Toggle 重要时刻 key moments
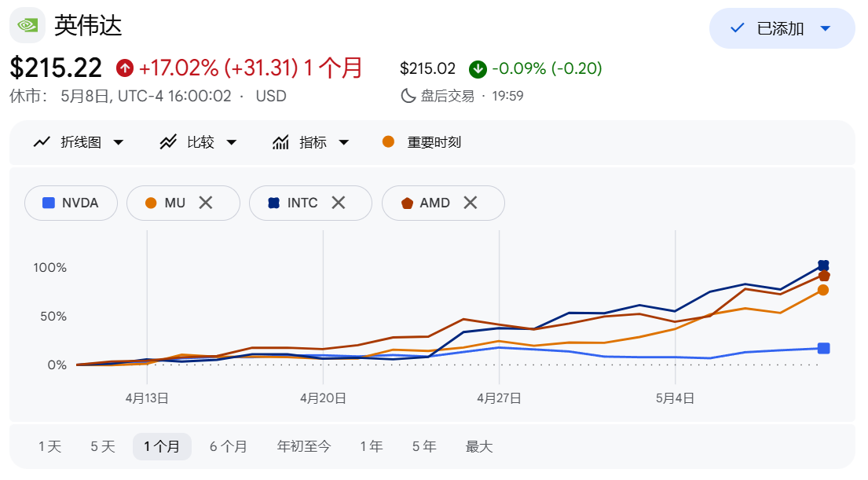 coord(422,142)
